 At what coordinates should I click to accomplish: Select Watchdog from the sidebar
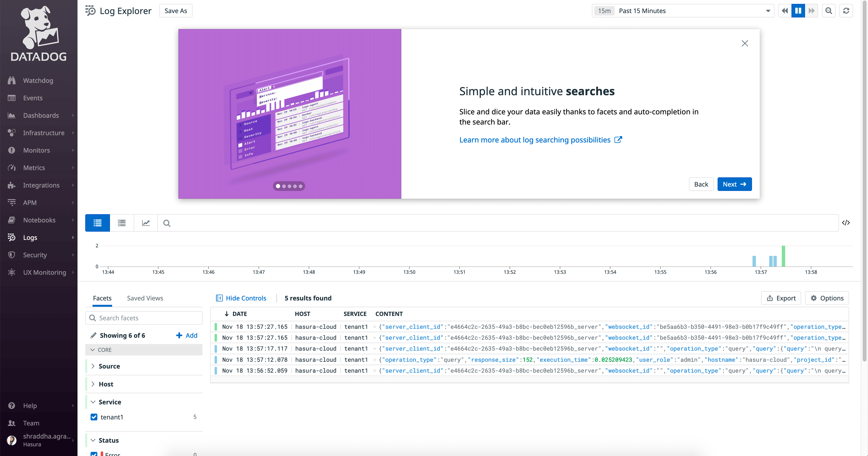[38, 80]
